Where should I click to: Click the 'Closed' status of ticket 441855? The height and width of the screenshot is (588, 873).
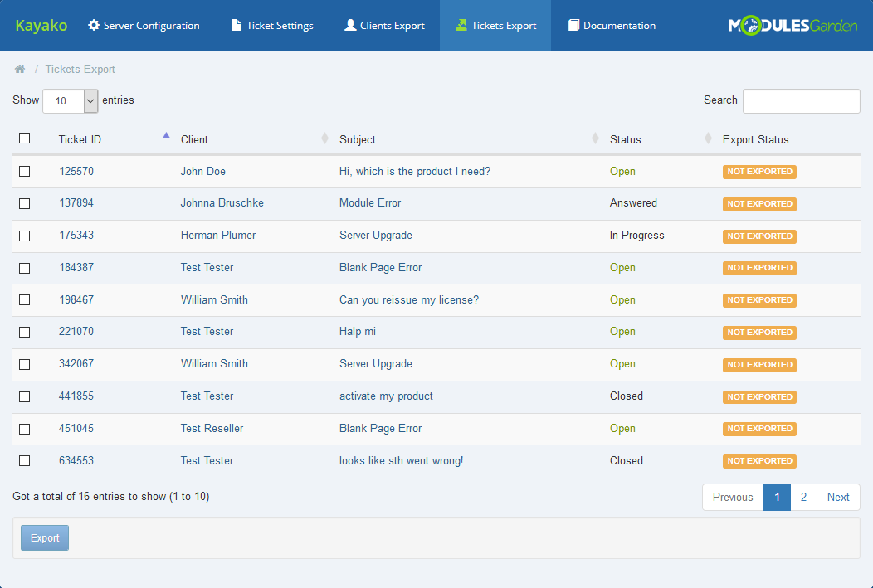click(x=627, y=396)
